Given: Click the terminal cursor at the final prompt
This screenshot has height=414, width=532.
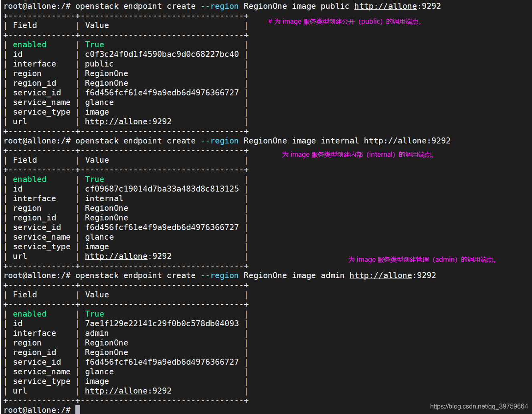Looking at the screenshot, I should click(78, 410).
